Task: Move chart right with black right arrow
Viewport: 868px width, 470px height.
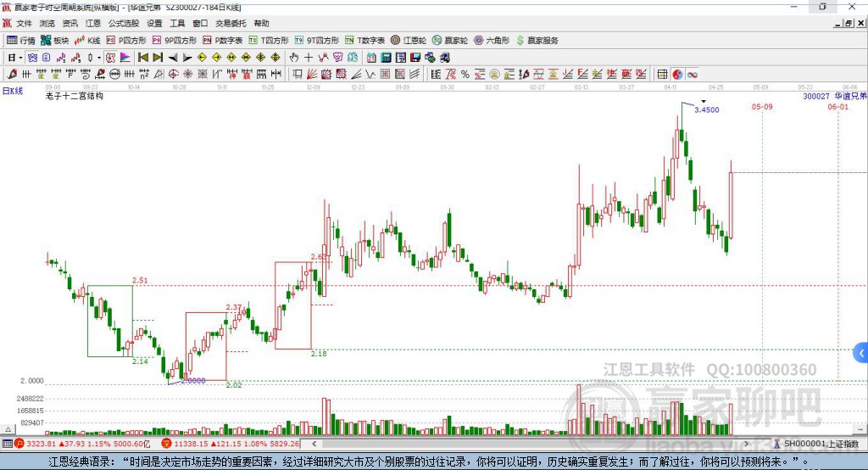Action: pyautogui.click(x=187, y=58)
